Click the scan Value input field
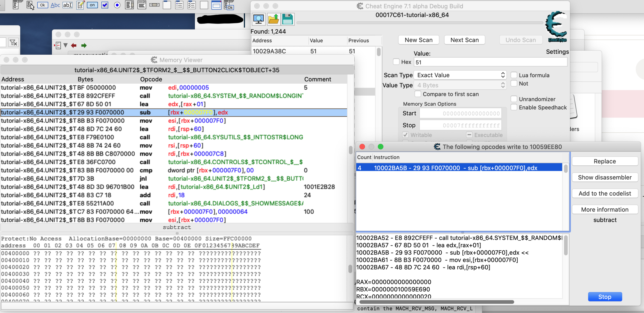This screenshot has width=644, height=313. [490, 62]
